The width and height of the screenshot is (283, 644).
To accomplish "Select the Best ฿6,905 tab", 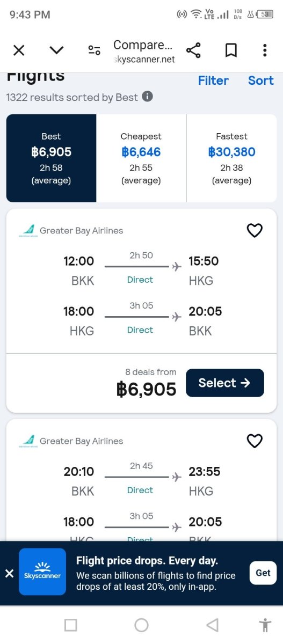I will 51,158.
